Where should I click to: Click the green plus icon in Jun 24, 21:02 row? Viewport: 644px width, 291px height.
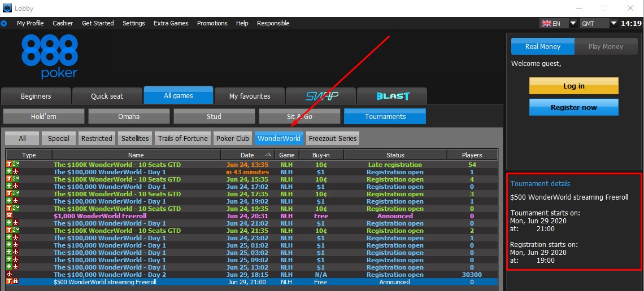[9, 223]
